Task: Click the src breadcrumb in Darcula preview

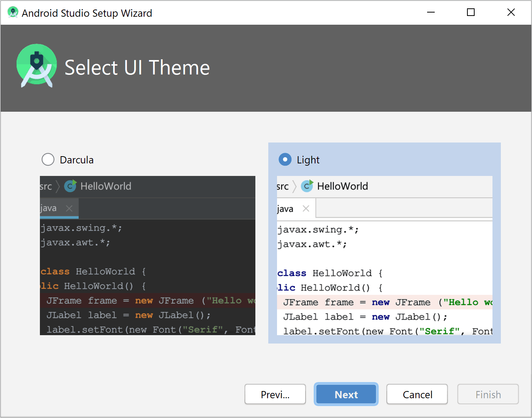Action: (x=46, y=186)
